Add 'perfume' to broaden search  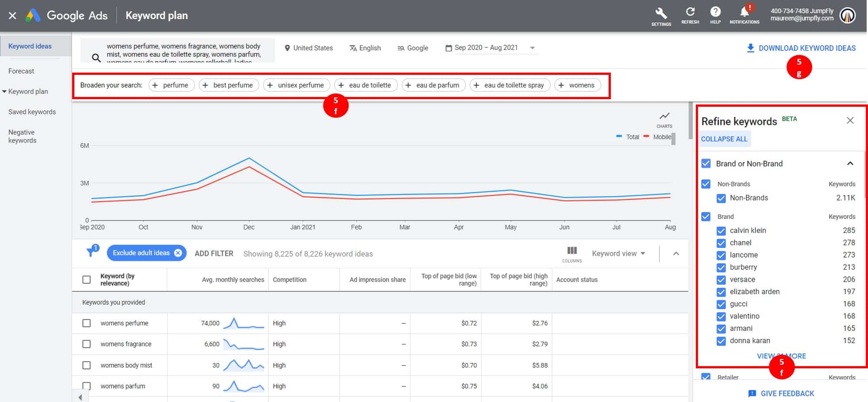coord(171,85)
